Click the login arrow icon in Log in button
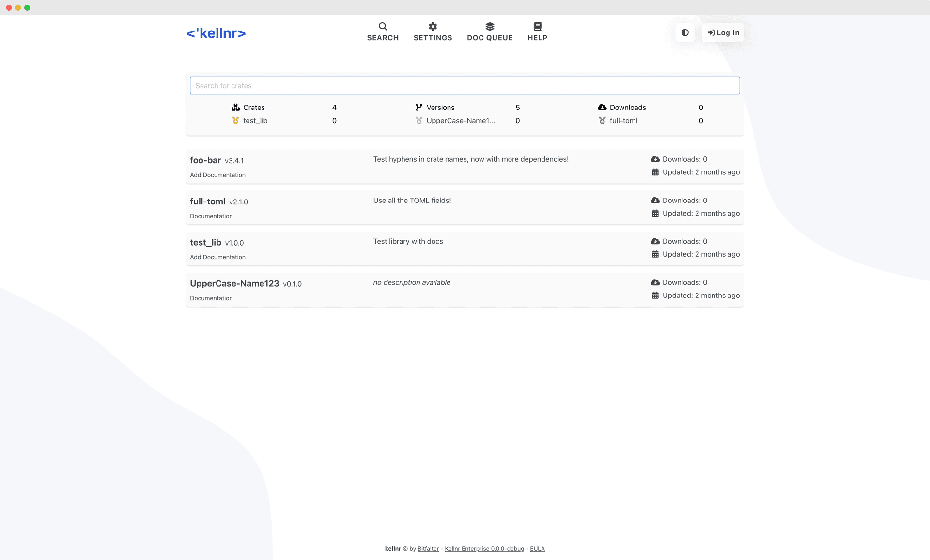Screen dimensions: 930x560 pyautogui.click(x=711, y=32)
